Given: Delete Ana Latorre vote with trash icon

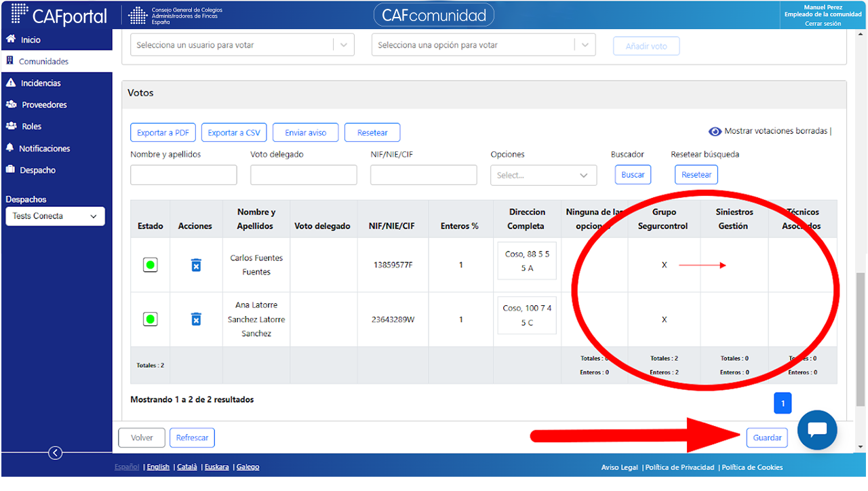Looking at the screenshot, I should click(x=196, y=319).
